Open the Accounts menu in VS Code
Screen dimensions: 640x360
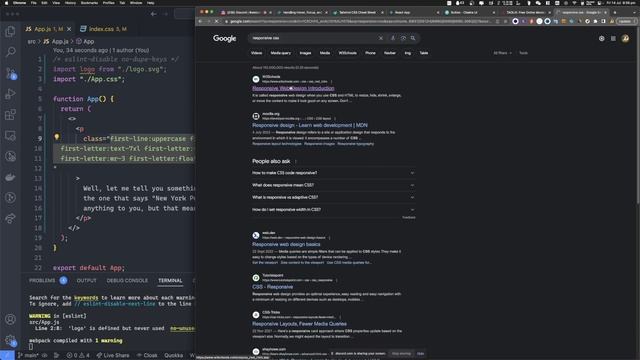coord(11,319)
